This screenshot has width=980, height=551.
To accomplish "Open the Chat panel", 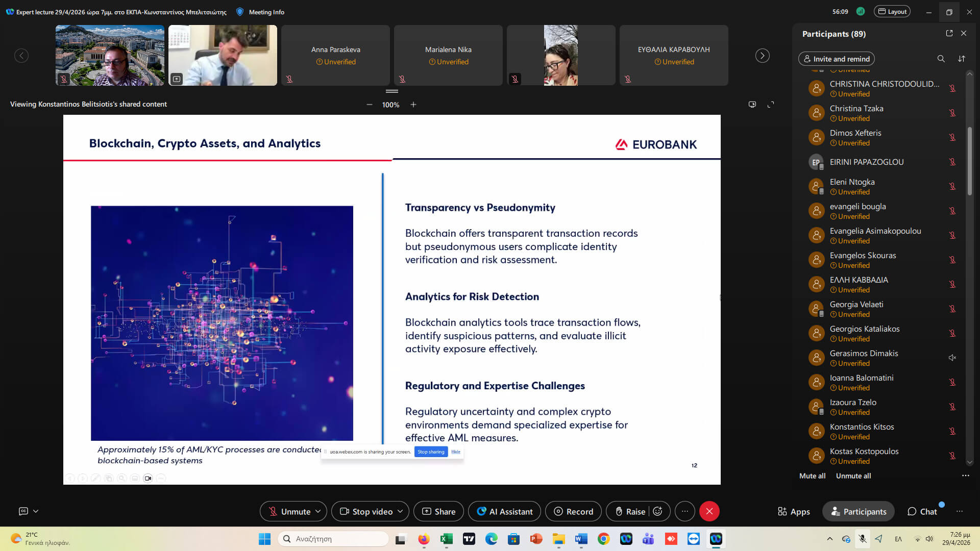I will point(922,511).
